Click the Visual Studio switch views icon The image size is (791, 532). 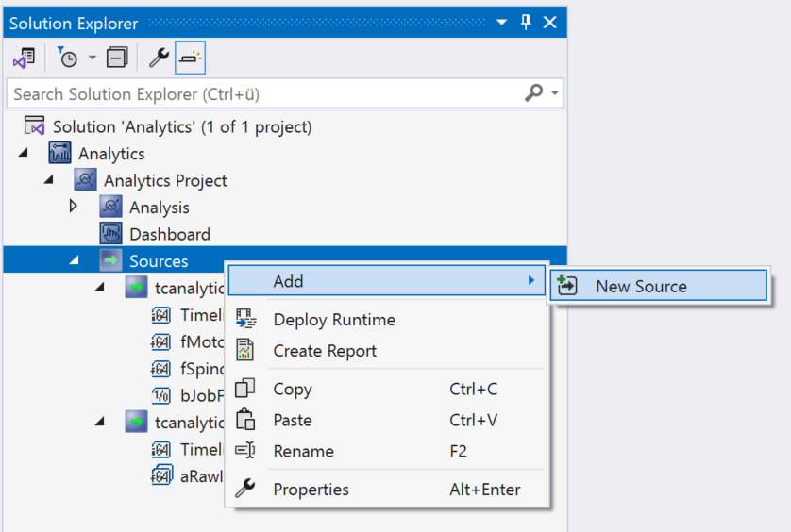point(24,58)
